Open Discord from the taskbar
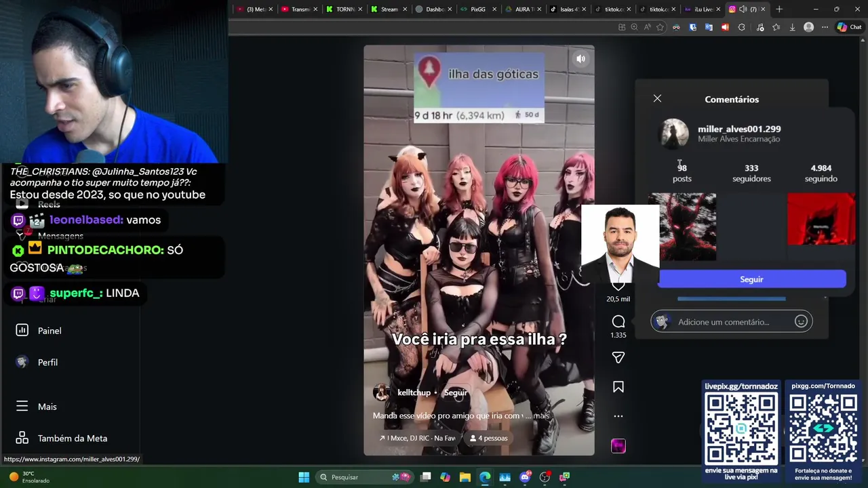The width and height of the screenshot is (868, 488). (x=525, y=477)
